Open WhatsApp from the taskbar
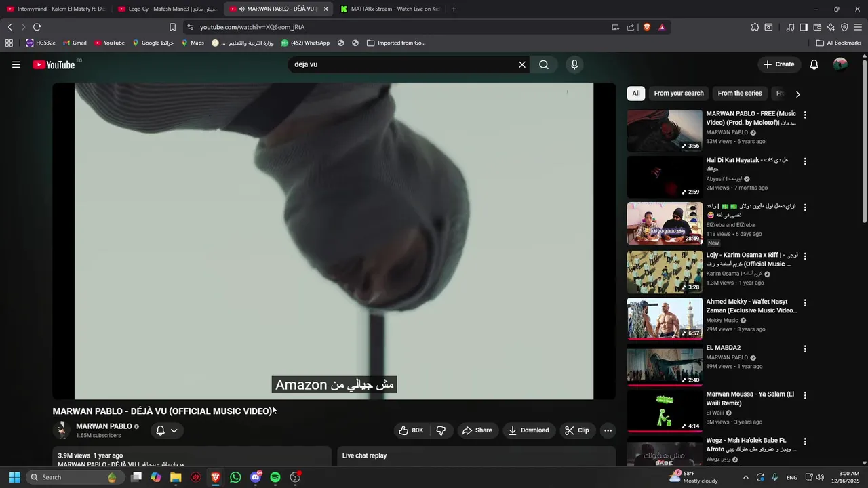The width and height of the screenshot is (868, 488). [x=235, y=477]
